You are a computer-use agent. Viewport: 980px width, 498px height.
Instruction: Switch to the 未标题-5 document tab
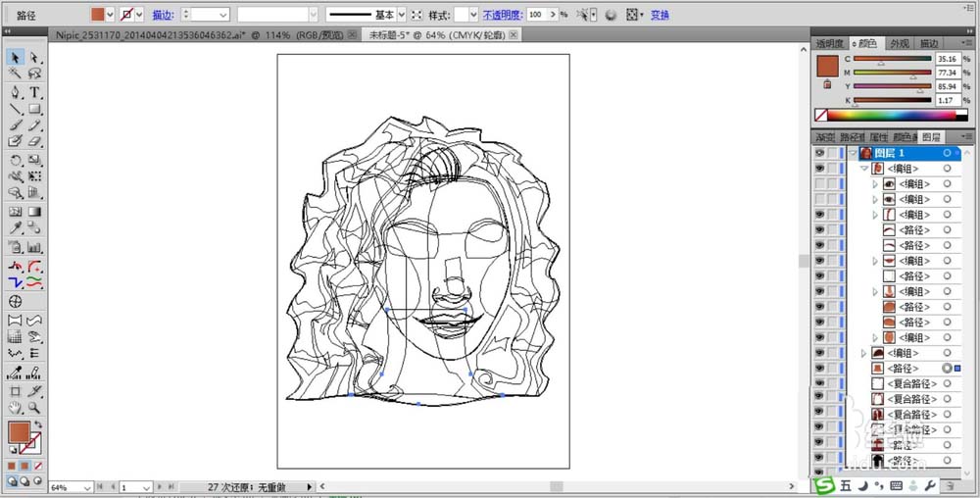[x=437, y=35]
